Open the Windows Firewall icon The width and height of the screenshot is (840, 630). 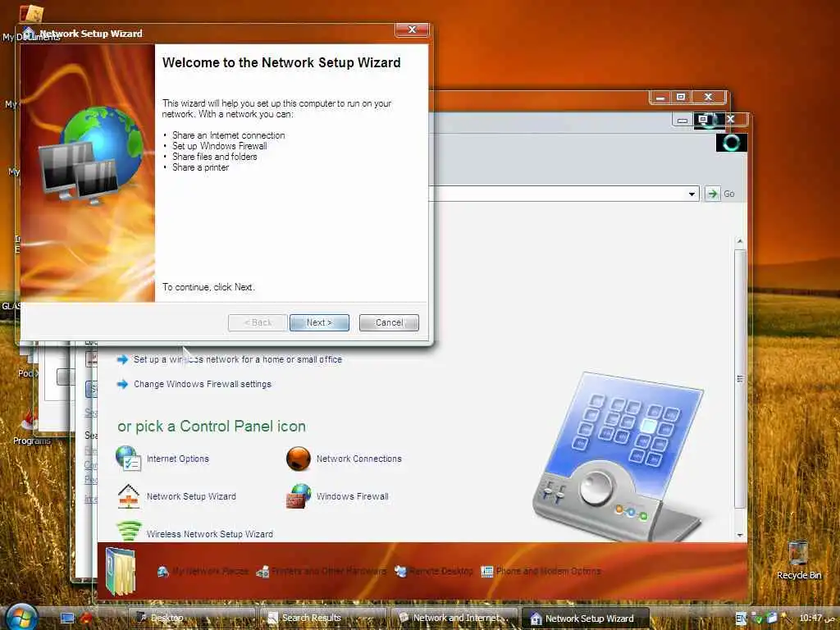pos(299,496)
